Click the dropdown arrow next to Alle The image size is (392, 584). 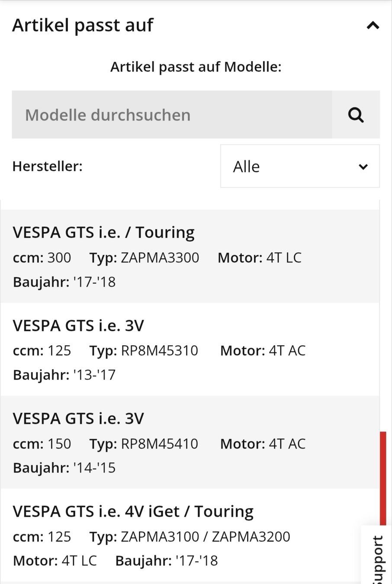point(363,167)
